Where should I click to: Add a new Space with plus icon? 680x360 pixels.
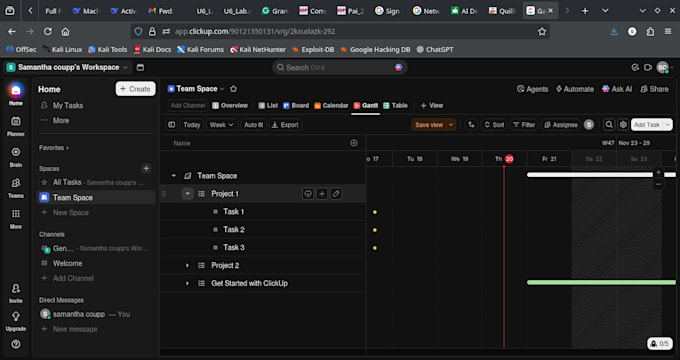click(x=146, y=168)
